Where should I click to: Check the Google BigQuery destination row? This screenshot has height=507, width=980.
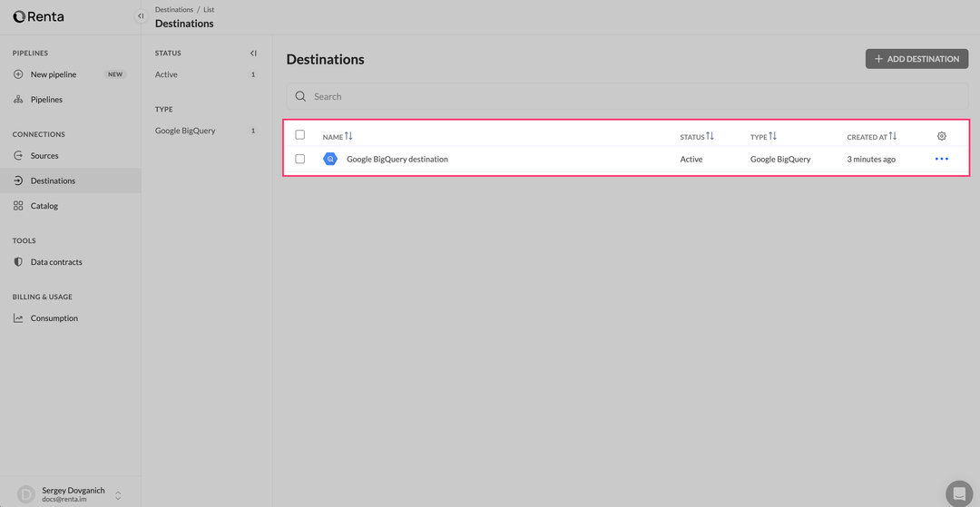click(x=300, y=159)
